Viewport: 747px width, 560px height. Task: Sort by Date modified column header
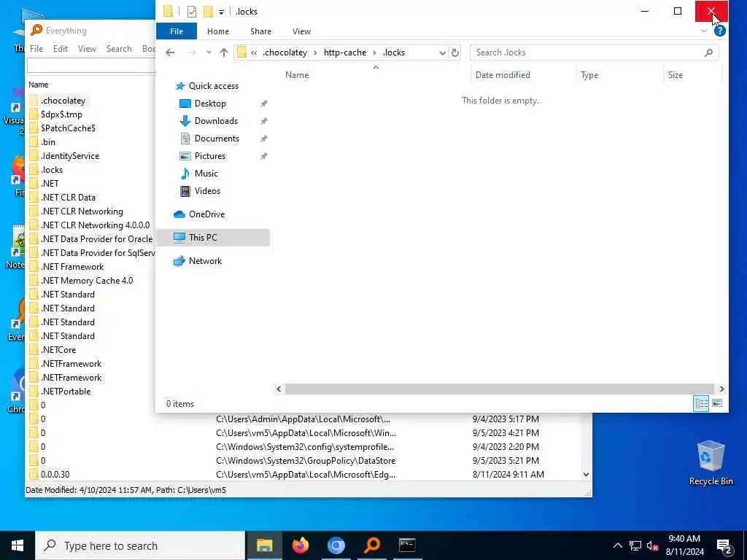(x=503, y=75)
